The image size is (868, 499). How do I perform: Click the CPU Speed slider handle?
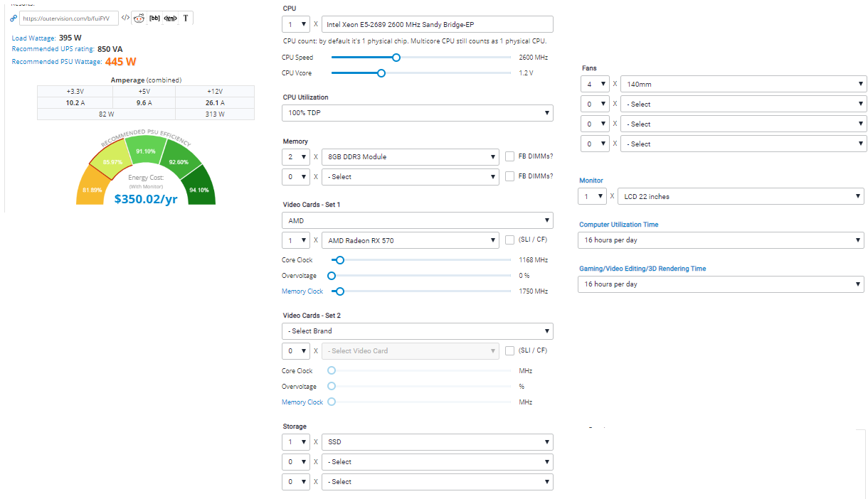tap(396, 58)
